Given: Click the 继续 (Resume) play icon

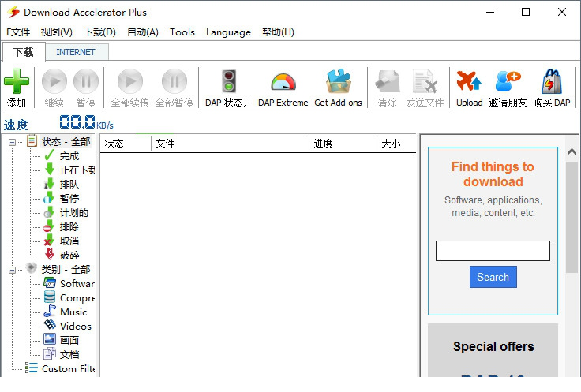Looking at the screenshot, I should 54,81.
